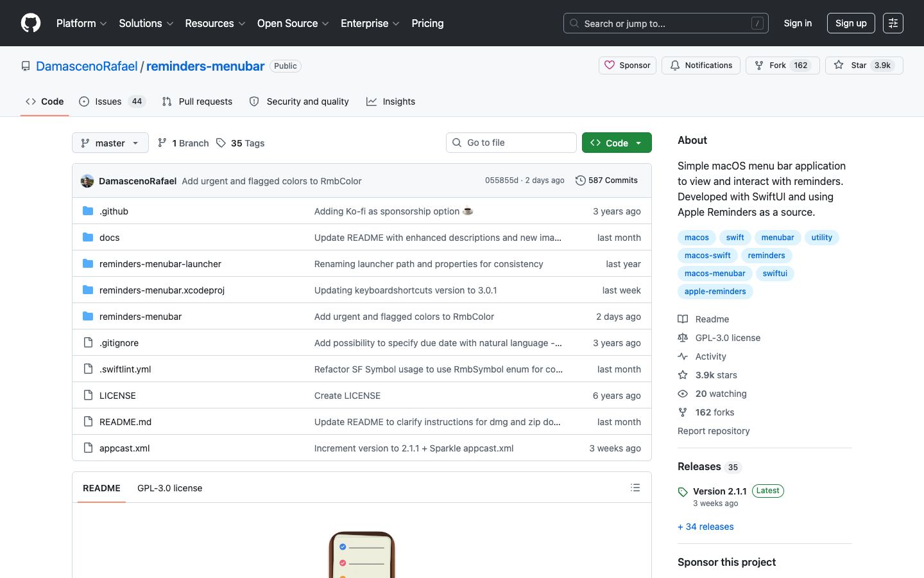924x578 pixels.
Task: Click the Notifications bell button
Action: click(701, 66)
